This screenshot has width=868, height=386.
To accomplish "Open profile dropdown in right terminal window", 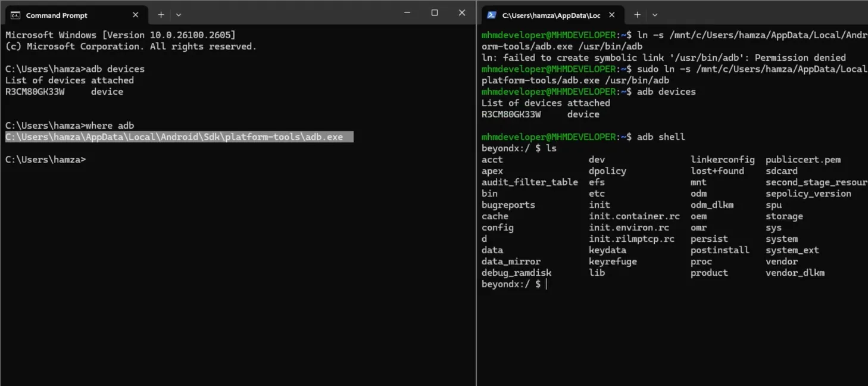I will 655,15.
